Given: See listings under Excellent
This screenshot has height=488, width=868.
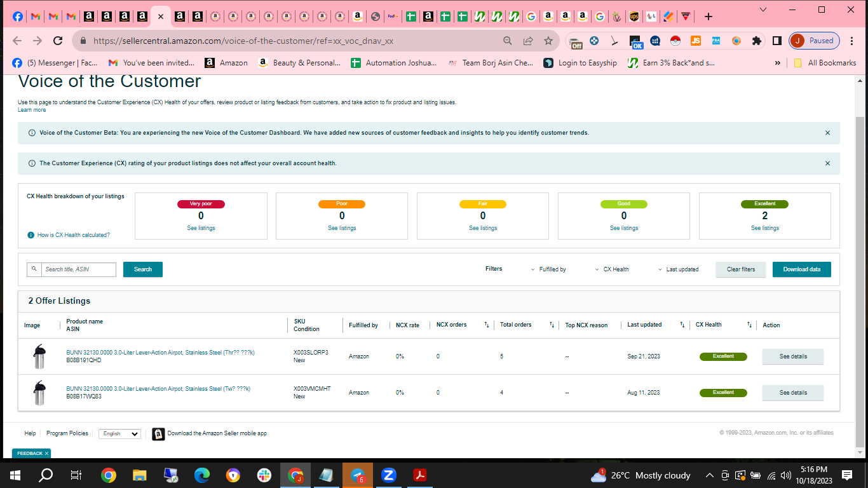Looking at the screenshot, I should click(765, 228).
